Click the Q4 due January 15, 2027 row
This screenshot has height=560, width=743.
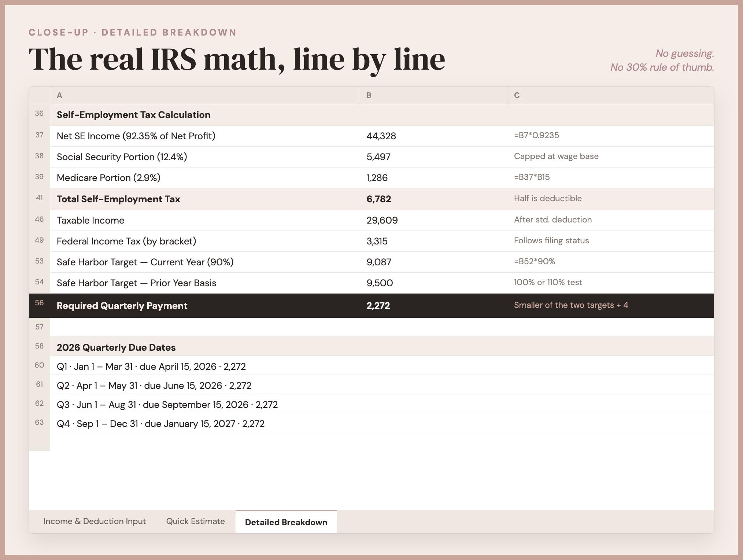coord(382,423)
